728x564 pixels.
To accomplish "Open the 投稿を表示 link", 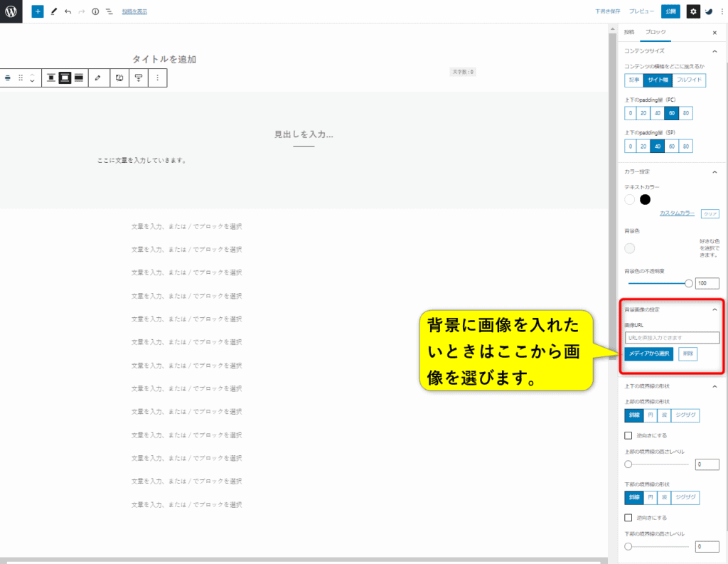I will (134, 11).
